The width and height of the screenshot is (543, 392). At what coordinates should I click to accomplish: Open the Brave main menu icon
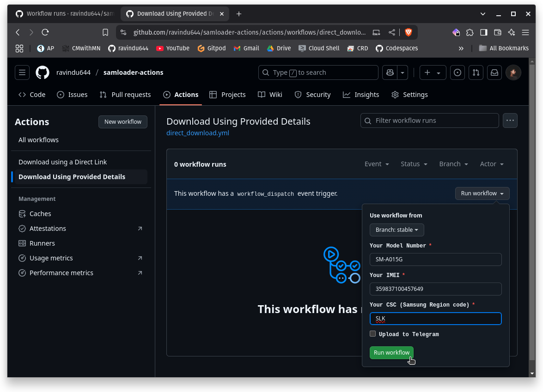[525, 32]
